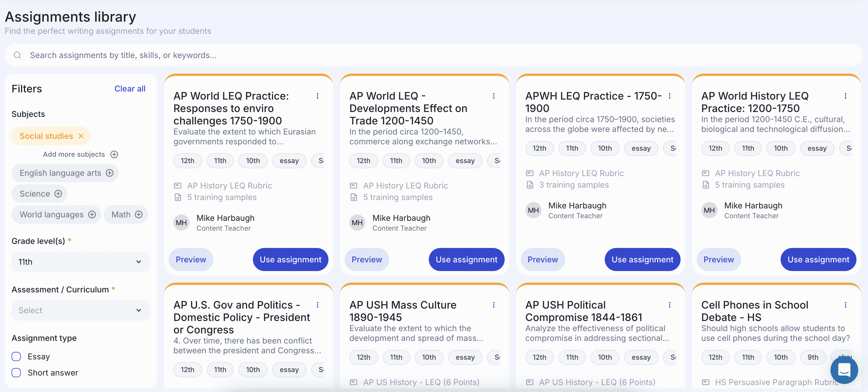The image size is (868, 392).
Task: Add the World languages subject filter
Action: (92, 214)
